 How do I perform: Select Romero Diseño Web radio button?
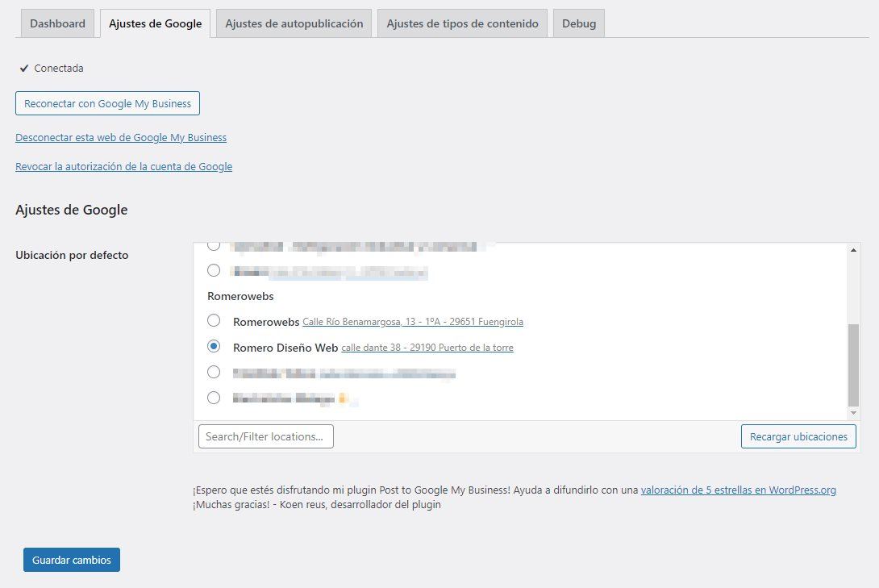pos(214,347)
